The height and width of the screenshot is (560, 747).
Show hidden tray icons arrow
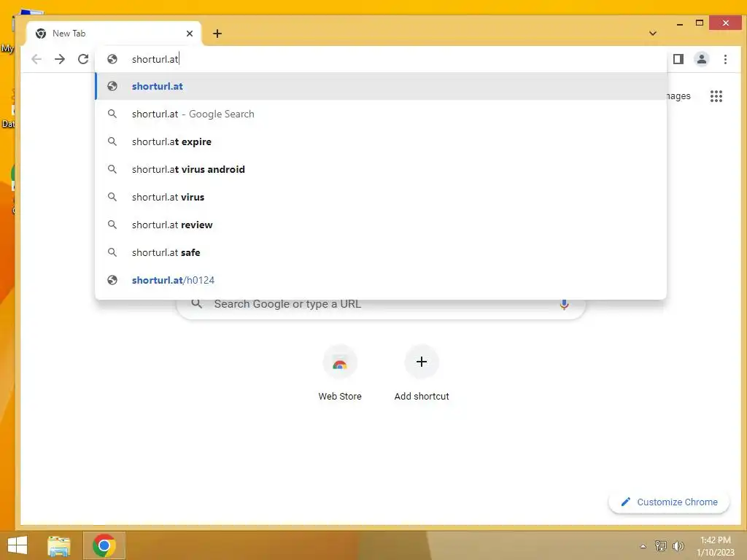(x=643, y=546)
